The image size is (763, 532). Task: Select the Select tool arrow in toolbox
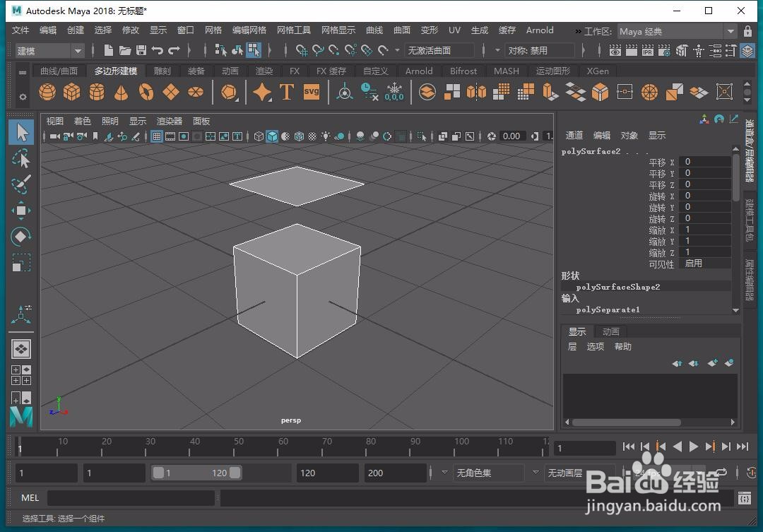(21, 132)
